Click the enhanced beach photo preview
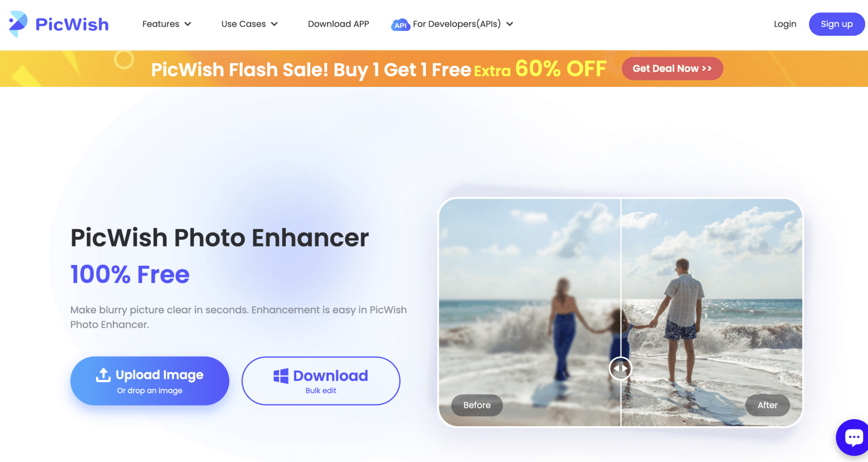The width and height of the screenshot is (868, 462). (711, 312)
